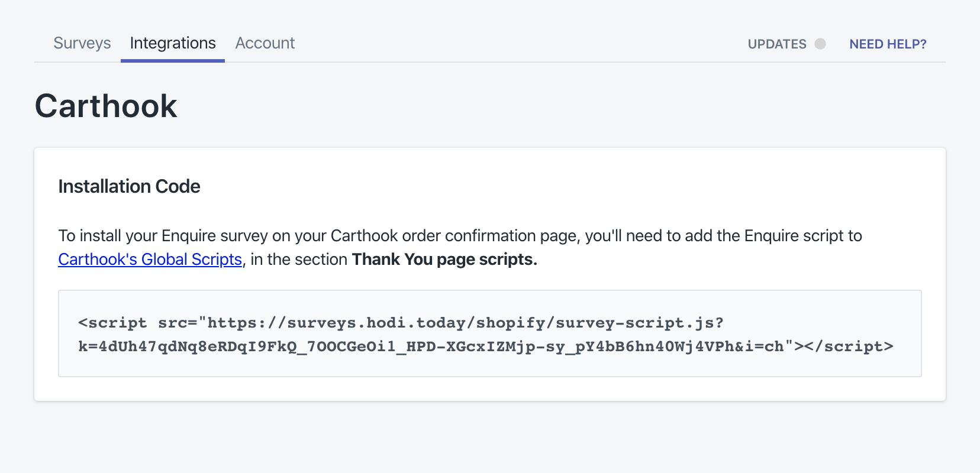Select the Integrations tab

(173, 43)
